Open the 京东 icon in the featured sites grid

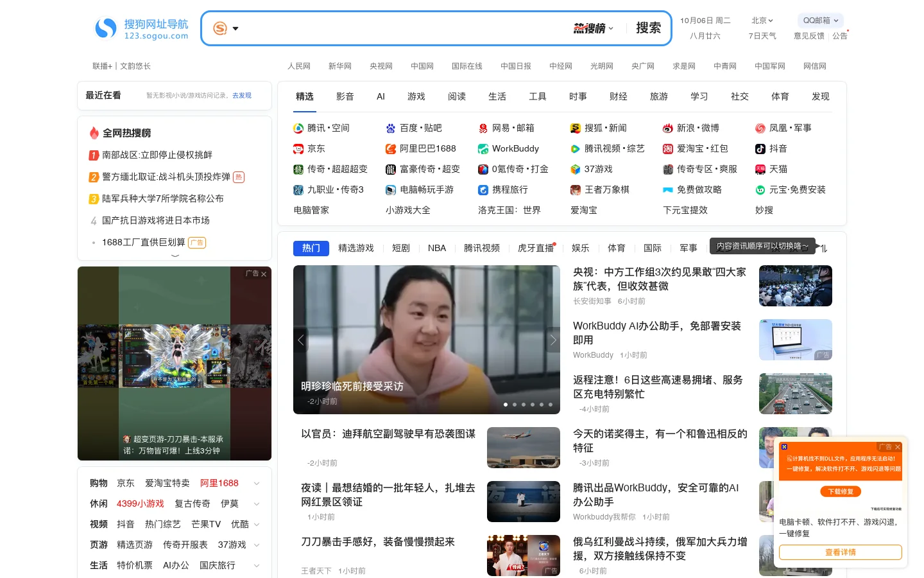tap(298, 149)
